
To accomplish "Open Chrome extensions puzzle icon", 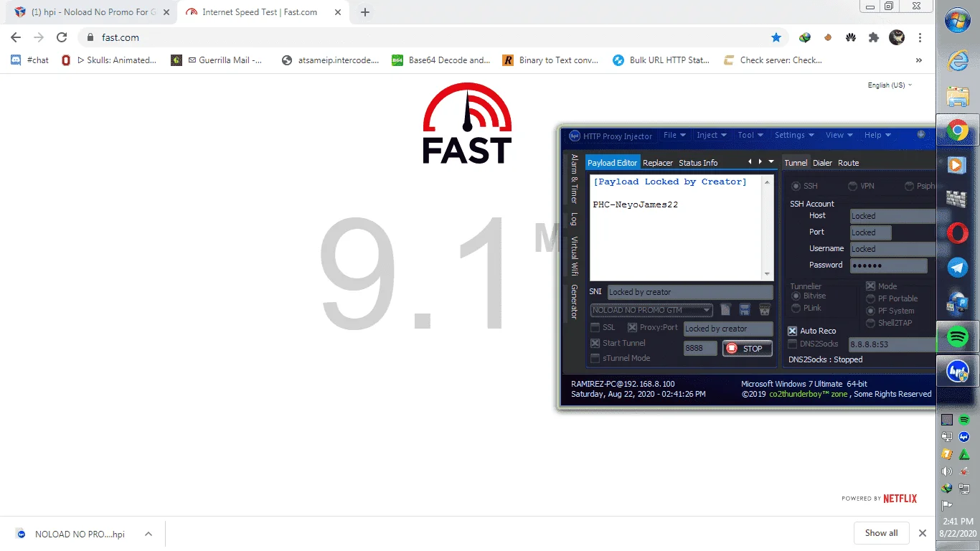I will [873, 37].
